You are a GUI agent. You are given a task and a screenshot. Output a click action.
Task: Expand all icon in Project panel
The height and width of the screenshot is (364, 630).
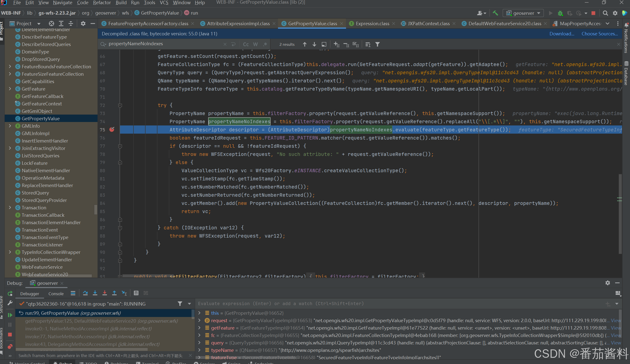[x=61, y=24]
